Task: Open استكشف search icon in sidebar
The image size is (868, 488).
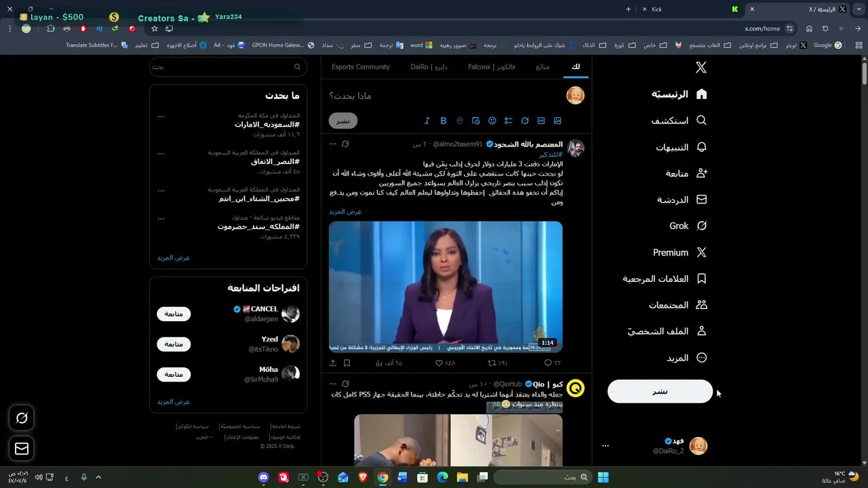Action: 701,120
